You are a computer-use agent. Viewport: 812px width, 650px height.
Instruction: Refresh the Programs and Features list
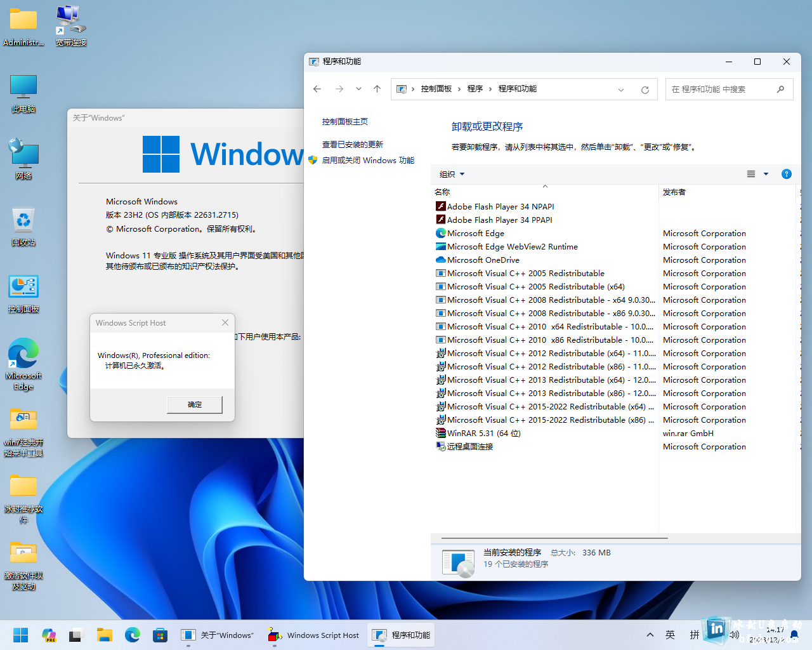645,90
